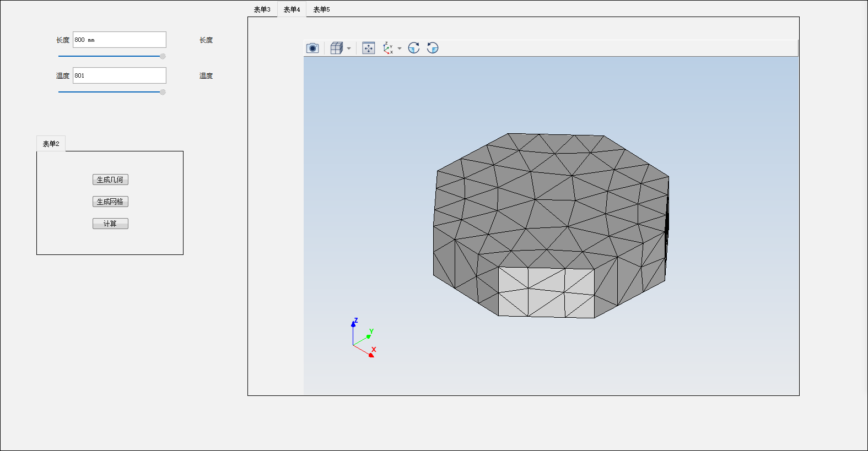Rotate the view clockwise
The width and height of the screenshot is (868, 451).
click(414, 48)
